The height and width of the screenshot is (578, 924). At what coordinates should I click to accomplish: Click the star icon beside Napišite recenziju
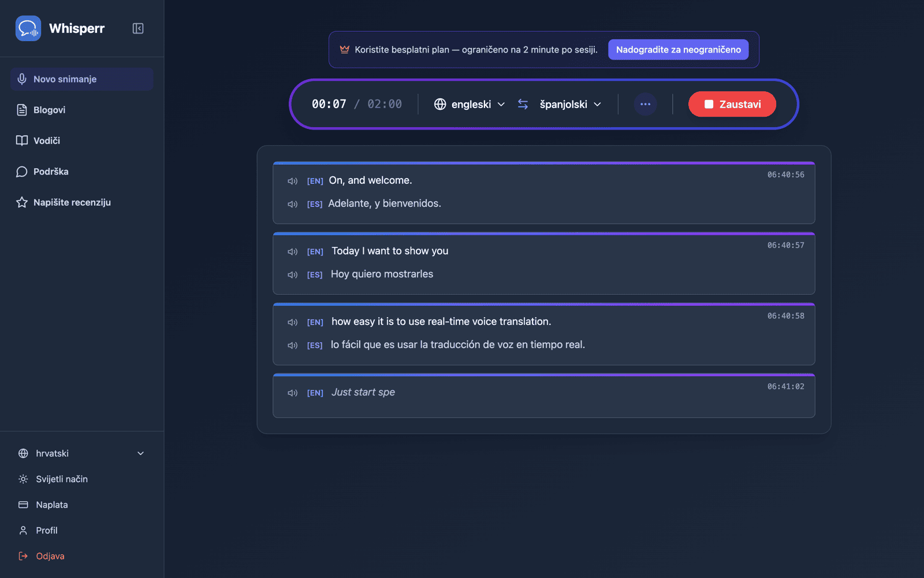point(22,202)
